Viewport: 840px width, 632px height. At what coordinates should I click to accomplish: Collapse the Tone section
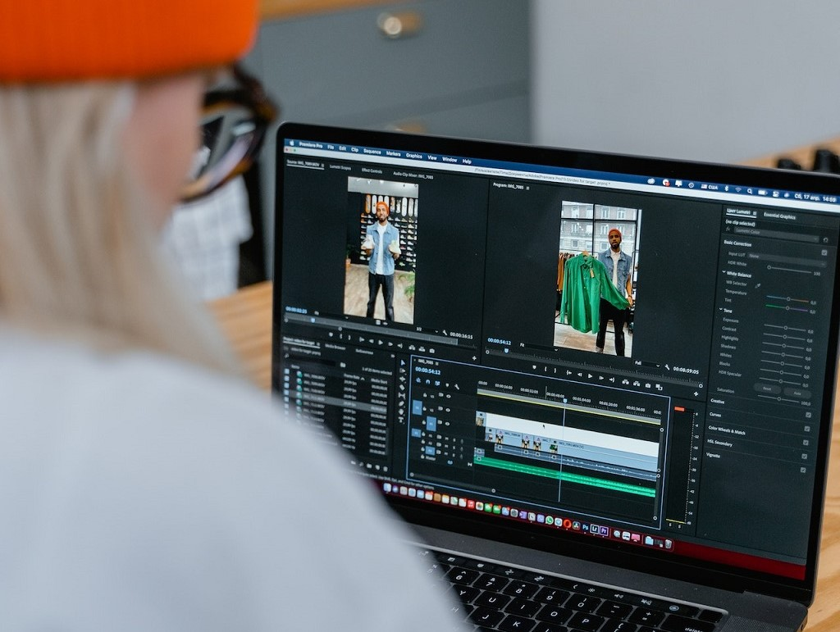[720, 309]
